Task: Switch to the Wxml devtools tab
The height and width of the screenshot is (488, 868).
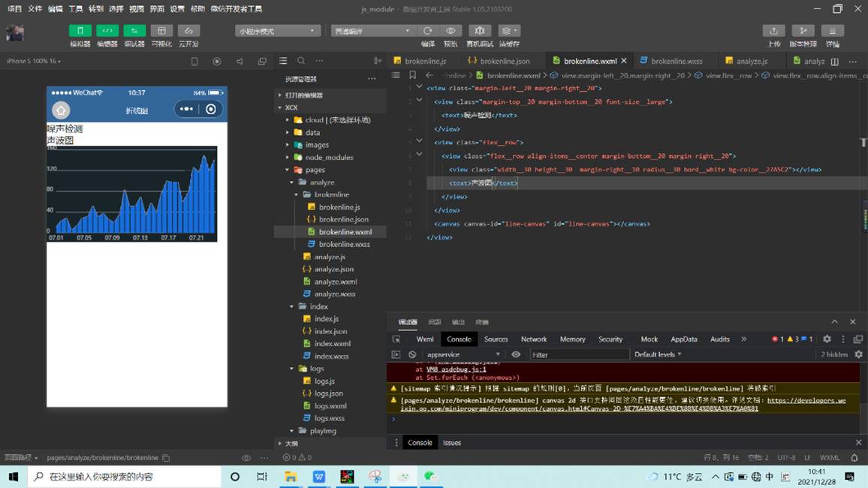Action: (424, 339)
